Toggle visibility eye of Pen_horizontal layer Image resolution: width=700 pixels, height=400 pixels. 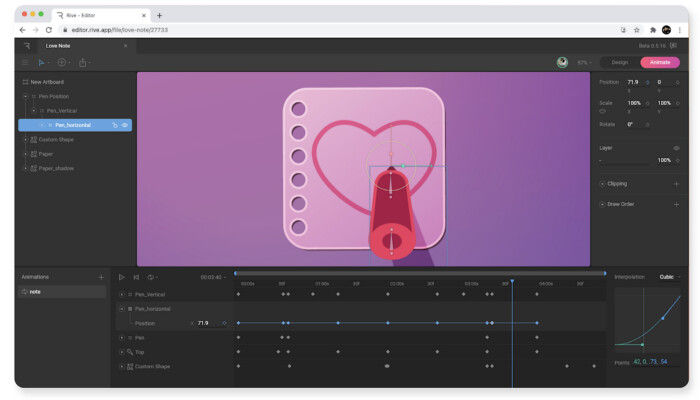pyautogui.click(x=126, y=125)
